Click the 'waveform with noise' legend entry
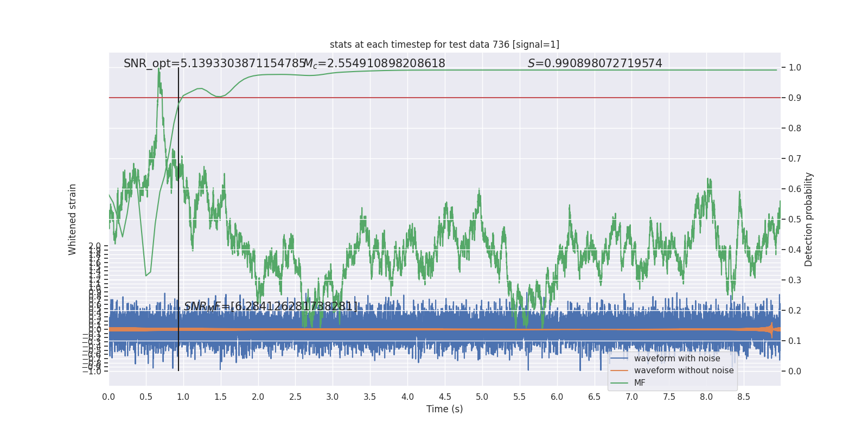868x434 pixels. [677, 359]
